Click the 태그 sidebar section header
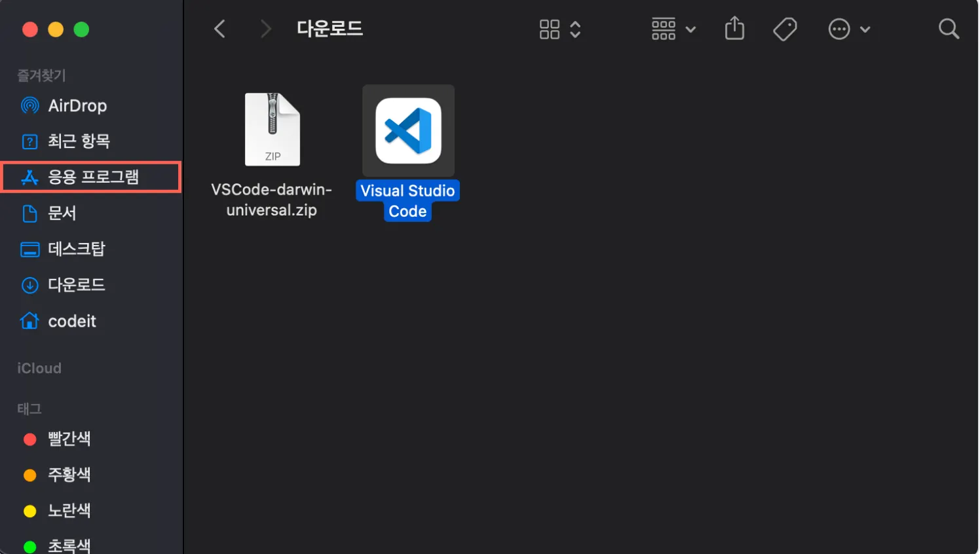980x554 pixels. pyautogui.click(x=29, y=409)
